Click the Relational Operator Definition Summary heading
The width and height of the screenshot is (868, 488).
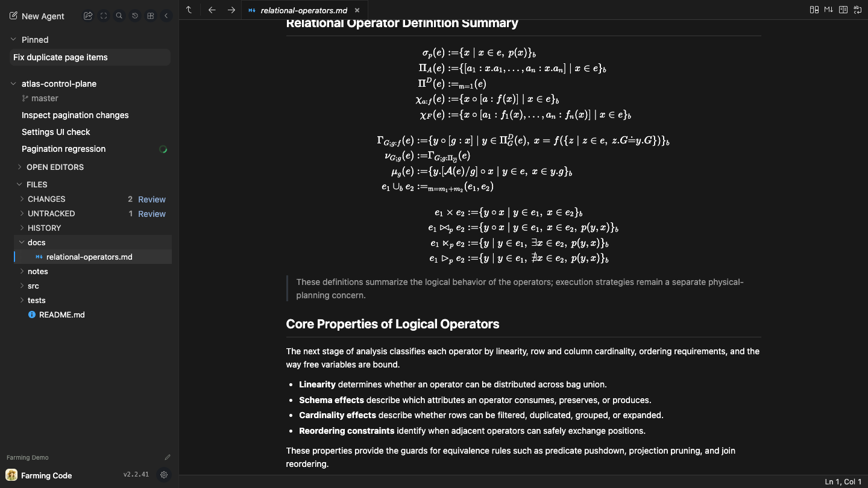click(x=402, y=23)
